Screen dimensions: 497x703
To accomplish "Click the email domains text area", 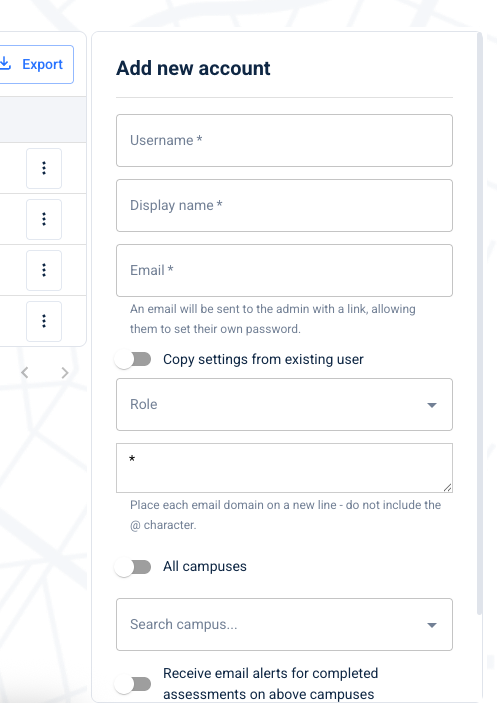I will coord(284,468).
